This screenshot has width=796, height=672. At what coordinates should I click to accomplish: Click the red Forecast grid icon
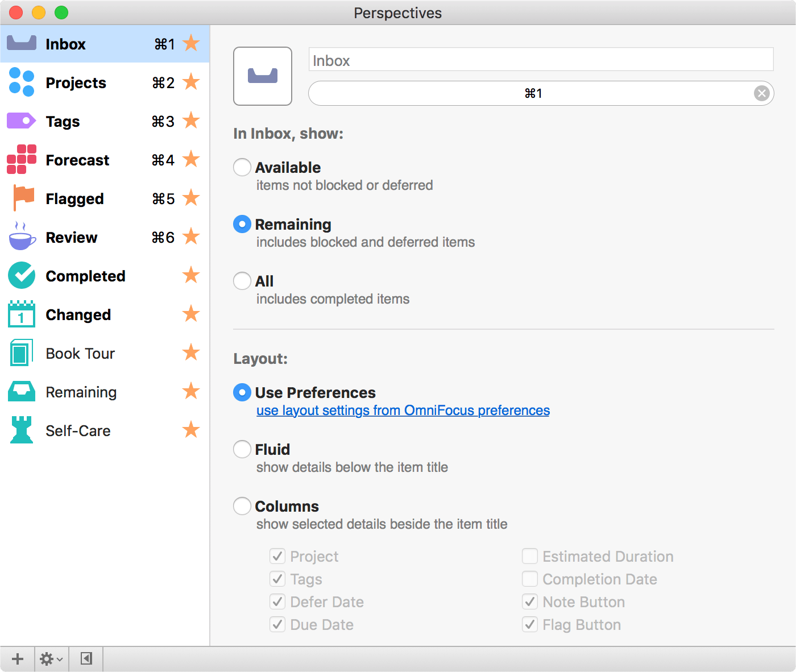pyautogui.click(x=22, y=159)
